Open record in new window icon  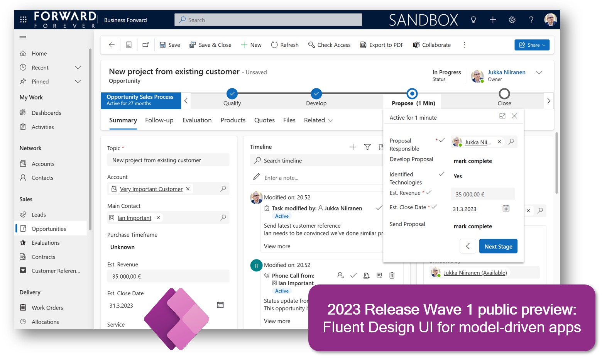pyautogui.click(x=146, y=45)
